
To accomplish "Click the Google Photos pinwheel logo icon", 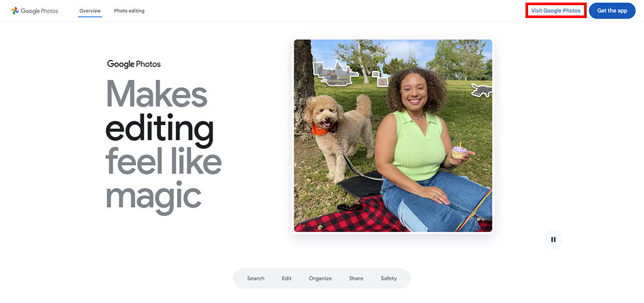I will [15, 11].
